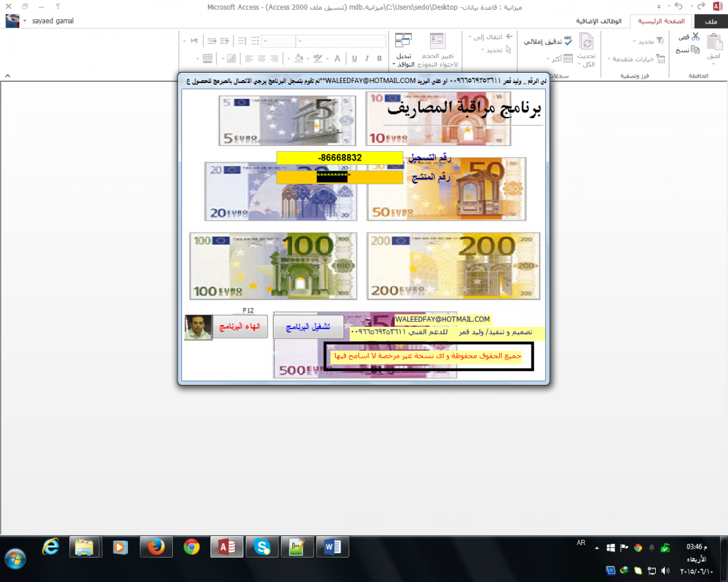Viewport: 728px width, 582px height.
Task: Click the 100 euro banknote image
Action: click(x=273, y=266)
